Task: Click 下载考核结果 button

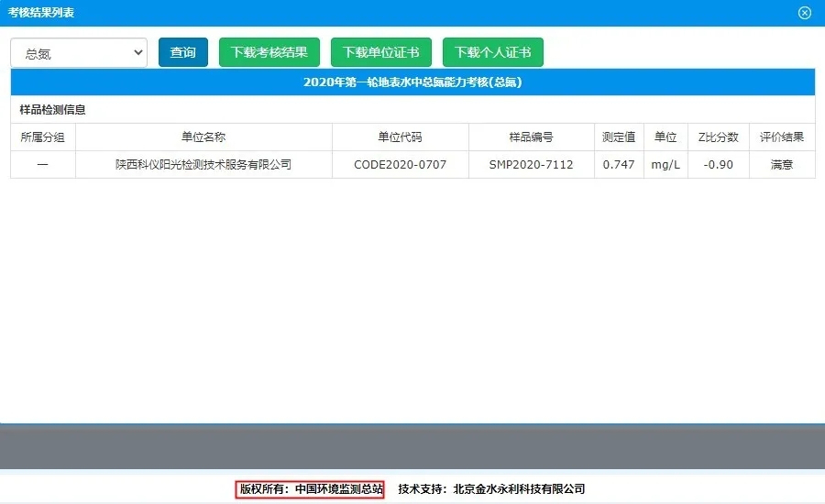Action: [x=269, y=52]
